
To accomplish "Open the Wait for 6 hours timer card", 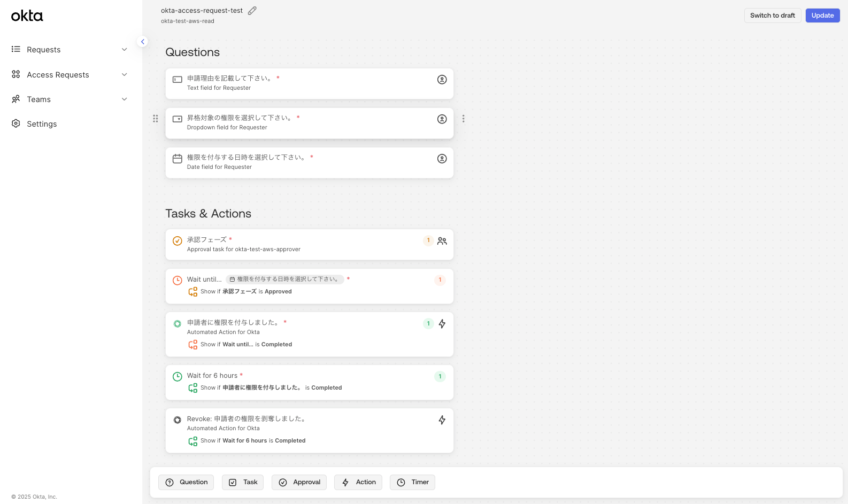I will click(x=310, y=383).
